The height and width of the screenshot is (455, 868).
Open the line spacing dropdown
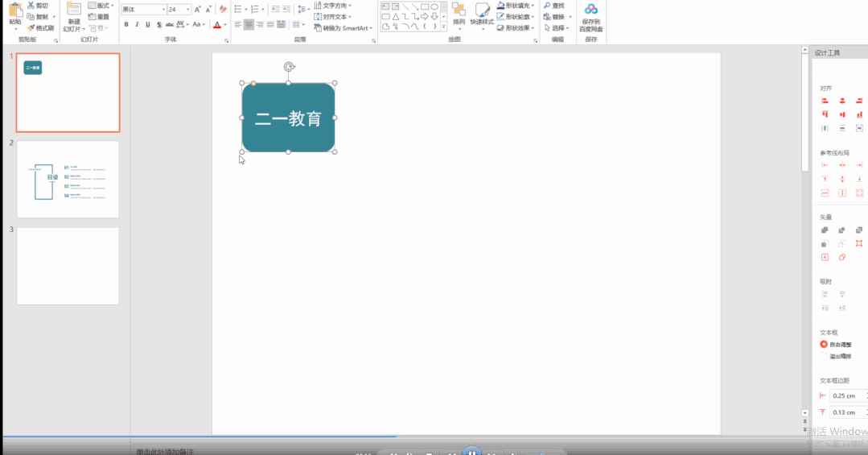click(x=302, y=10)
